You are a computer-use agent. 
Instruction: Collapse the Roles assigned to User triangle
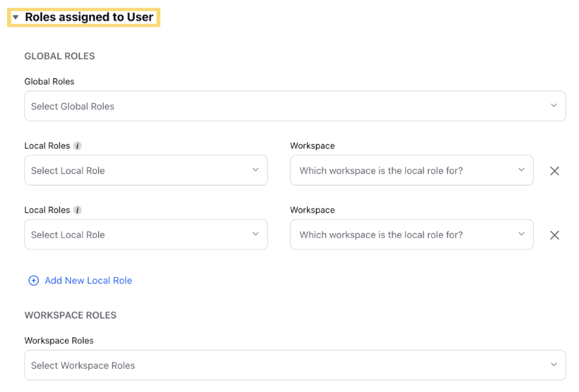point(15,17)
